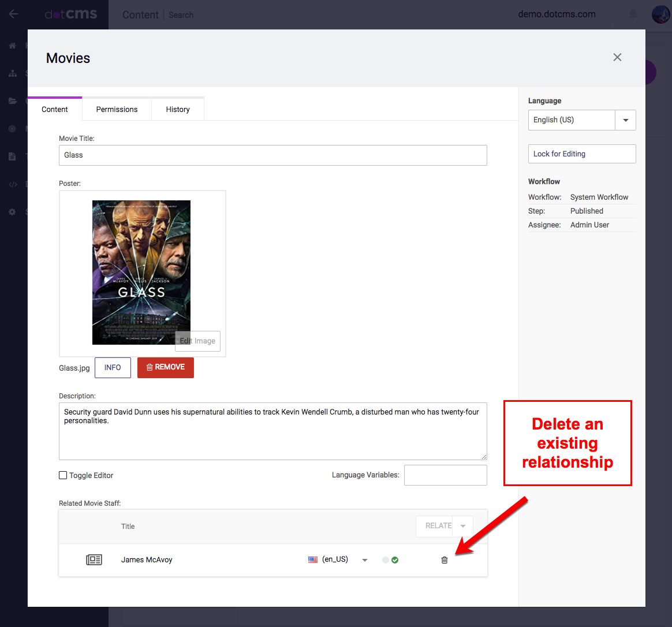
Task: Click the sitemap icon in the sidebar
Action: click(x=13, y=73)
